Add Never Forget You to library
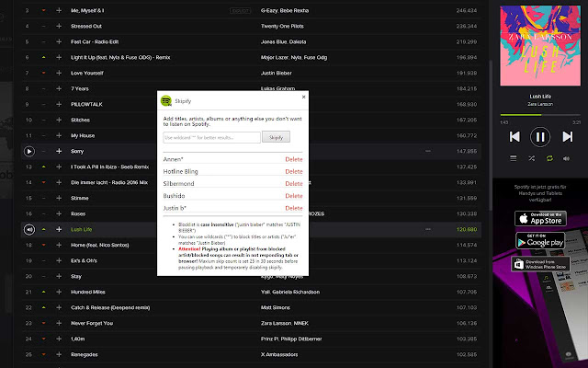 pos(59,323)
